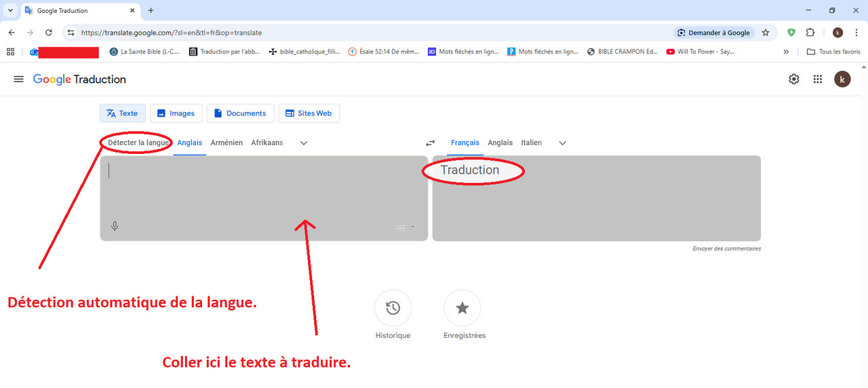
Task: Open bible_catholique_filli... bookmark
Action: pyautogui.click(x=304, y=52)
